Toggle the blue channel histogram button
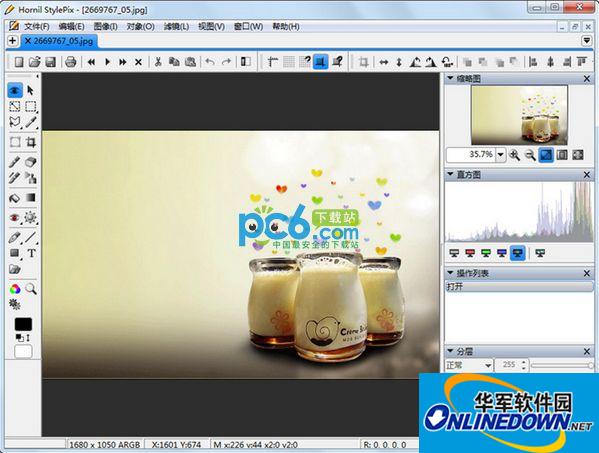Viewport: 599px width, 453px height. pyautogui.click(x=502, y=253)
